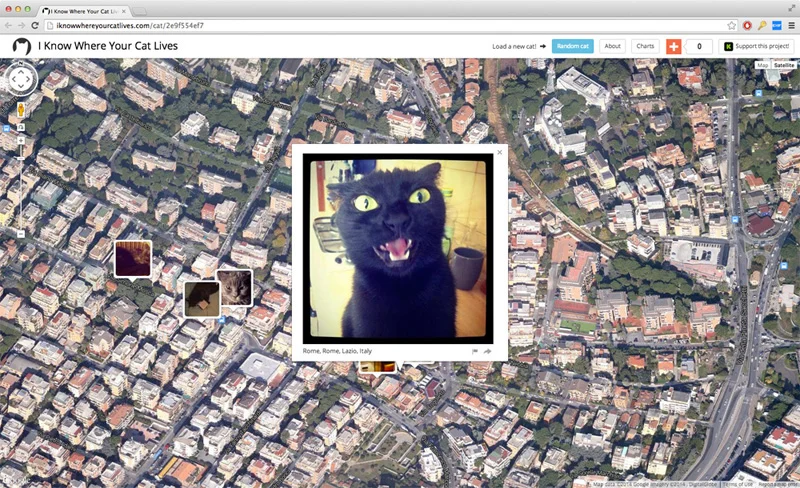Screen dimensions: 800x488
Task: Click the key extension icon
Action: [762, 26]
